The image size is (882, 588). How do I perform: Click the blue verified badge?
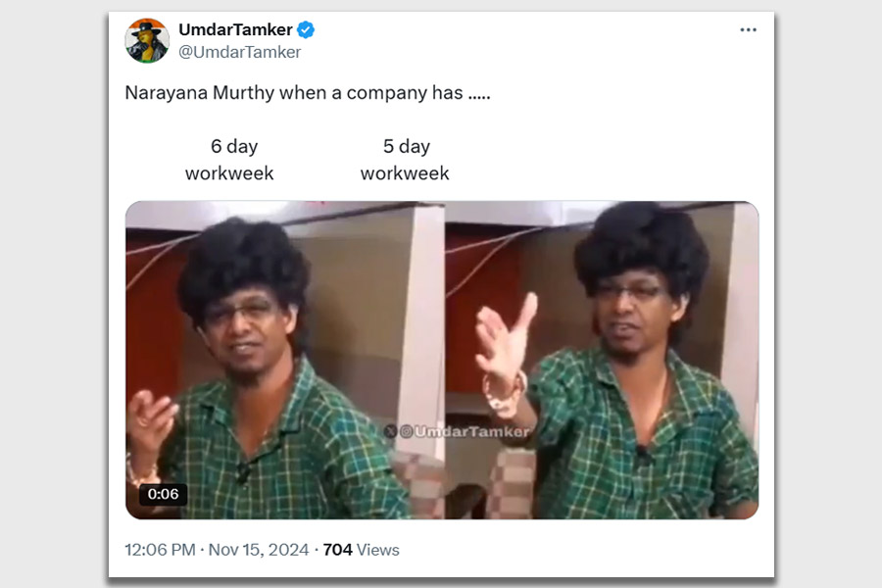coord(306,29)
